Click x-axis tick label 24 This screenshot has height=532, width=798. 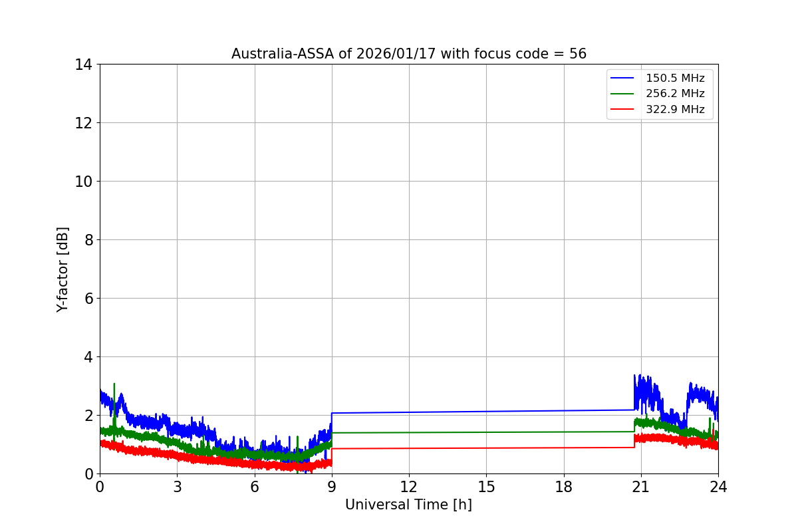coord(718,487)
